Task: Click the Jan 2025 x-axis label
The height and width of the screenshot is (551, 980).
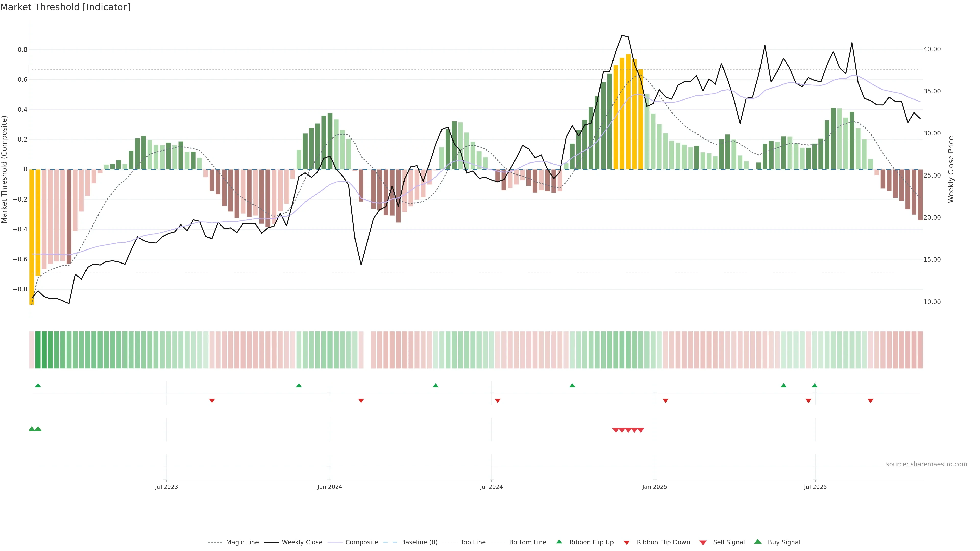Action: (x=654, y=487)
